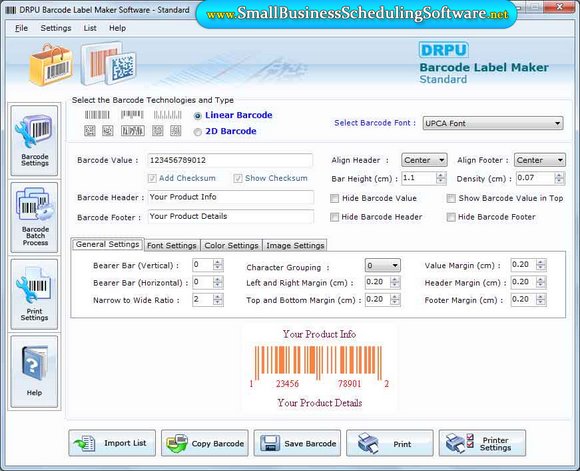Screen dimensions: 580x471
Task: Enable Hide Barcode Value checkbox
Action: 334,198
